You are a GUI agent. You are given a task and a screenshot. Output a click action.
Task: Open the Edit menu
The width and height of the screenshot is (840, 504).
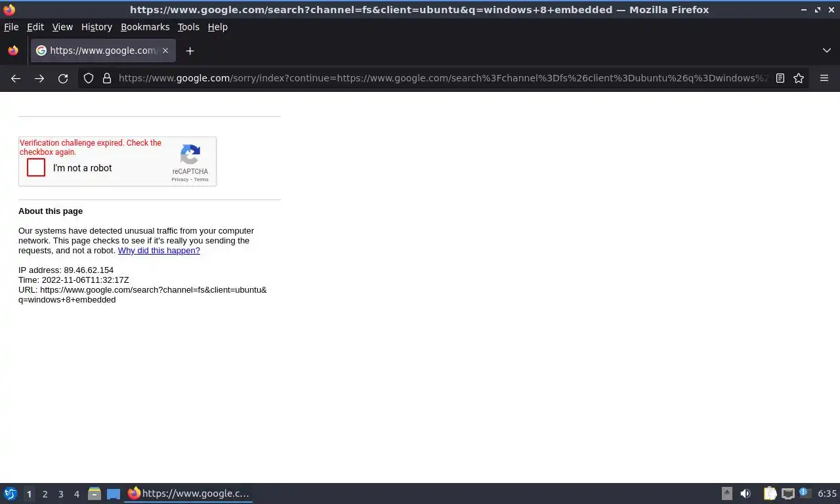[35, 27]
